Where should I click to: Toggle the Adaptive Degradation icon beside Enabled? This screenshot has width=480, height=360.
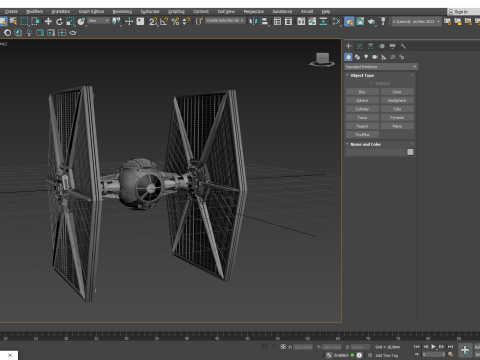coord(329,355)
